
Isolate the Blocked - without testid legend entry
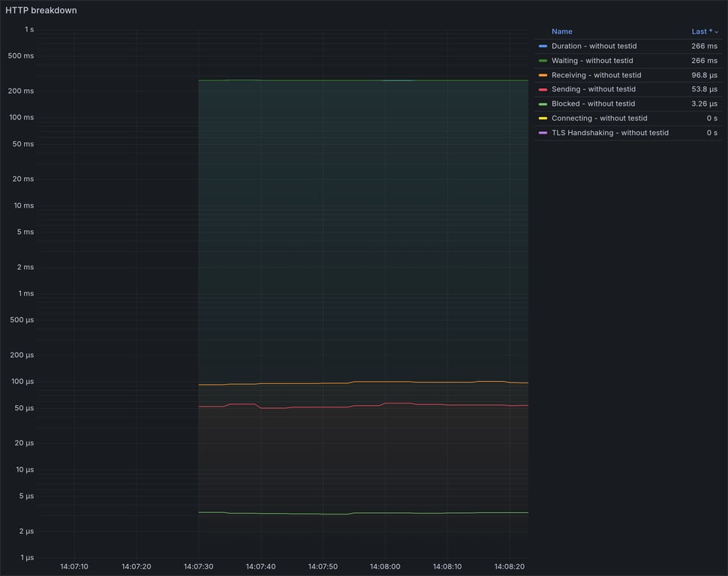click(593, 103)
